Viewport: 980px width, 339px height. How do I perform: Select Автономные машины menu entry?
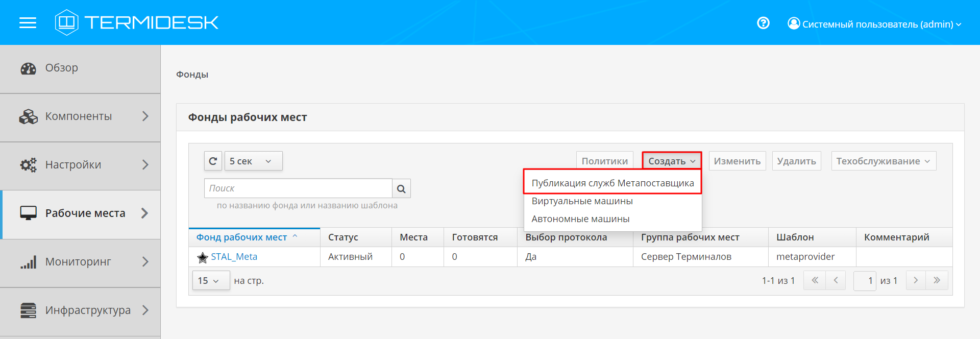tap(612, 219)
